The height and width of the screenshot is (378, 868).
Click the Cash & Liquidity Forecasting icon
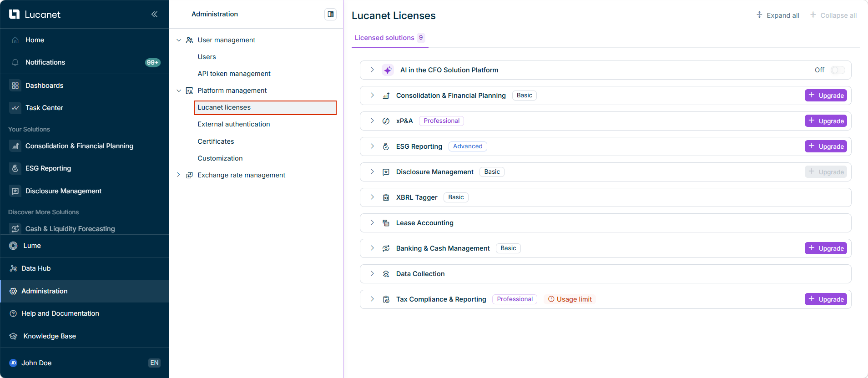(x=15, y=229)
